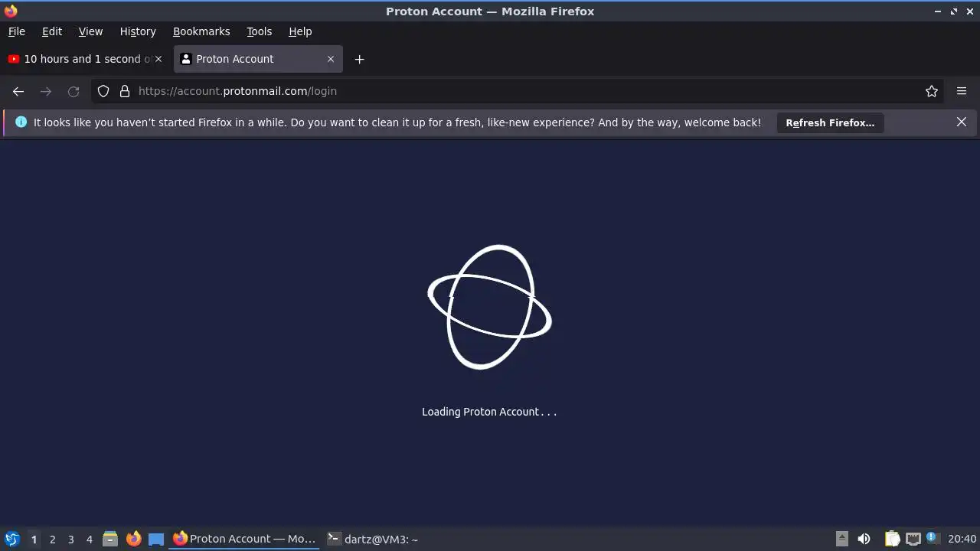This screenshot has width=980, height=551.
Task: Open the Bookmarks menu
Action: [201, 31]
